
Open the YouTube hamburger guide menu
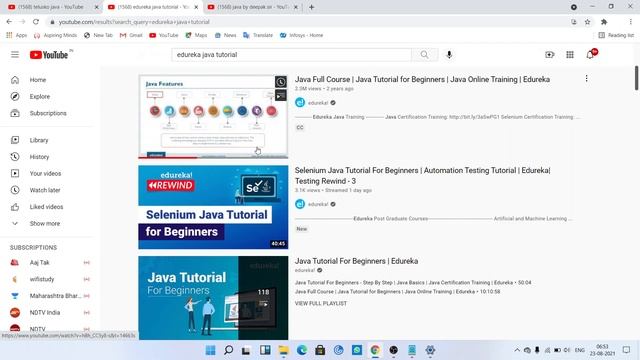pos(15,55)
